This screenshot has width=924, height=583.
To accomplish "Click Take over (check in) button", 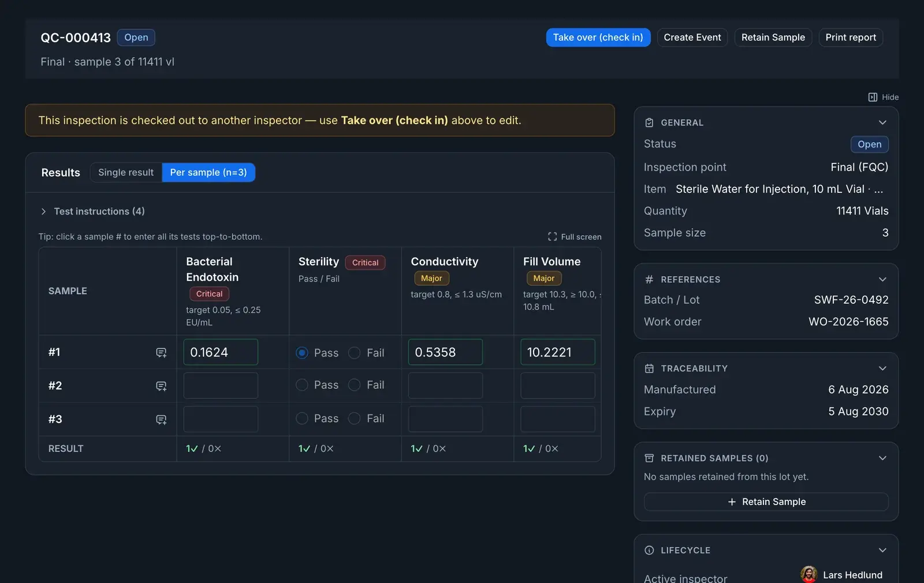I will click(x=598, y=38).
